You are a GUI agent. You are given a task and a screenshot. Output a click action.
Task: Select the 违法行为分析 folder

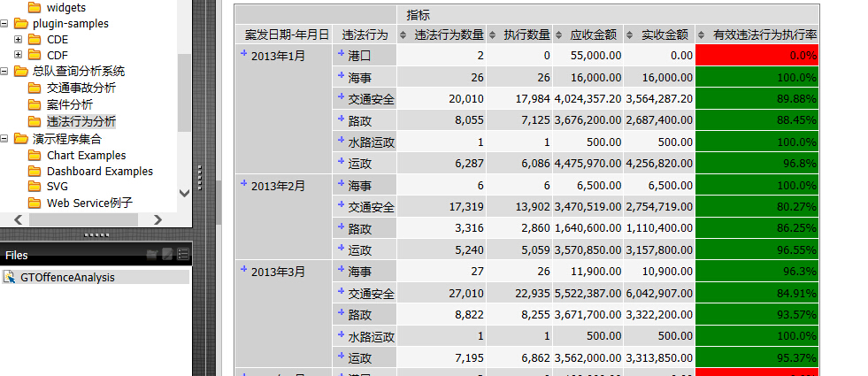[x=81, y=121]
